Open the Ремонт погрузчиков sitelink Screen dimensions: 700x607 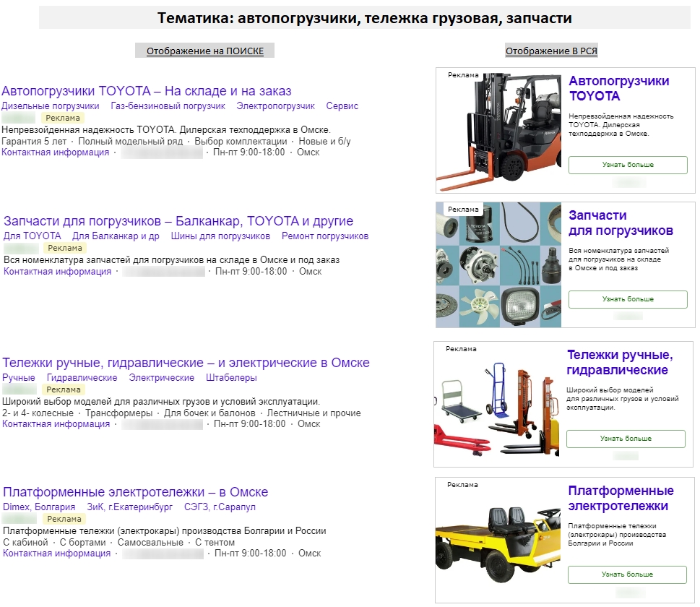325,236
